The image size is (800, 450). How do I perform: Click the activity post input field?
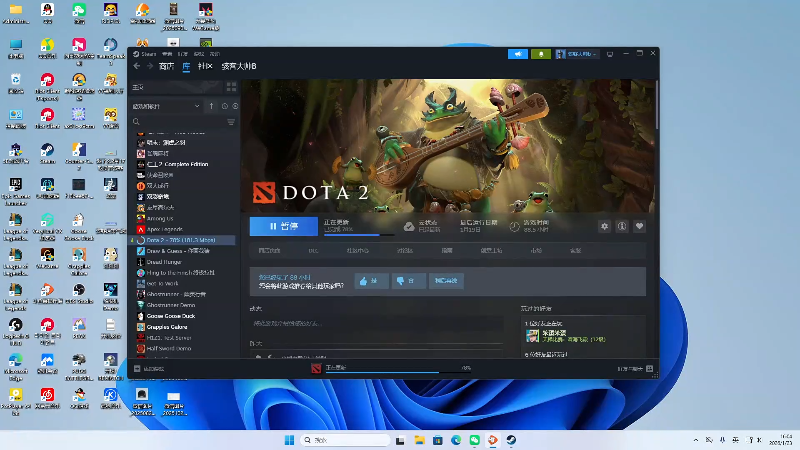point(377,323)
